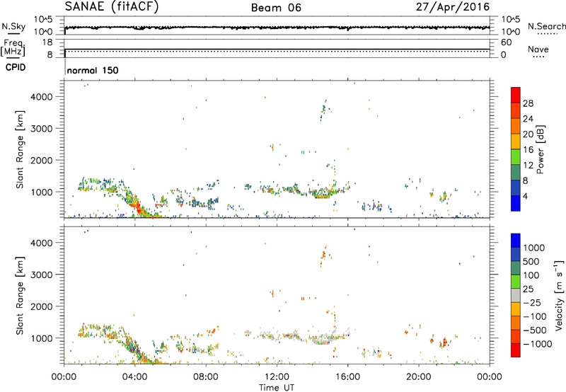The image size is (566, 392).
Task: Click Slant Range label of power panel
Action: coord(20,149)
